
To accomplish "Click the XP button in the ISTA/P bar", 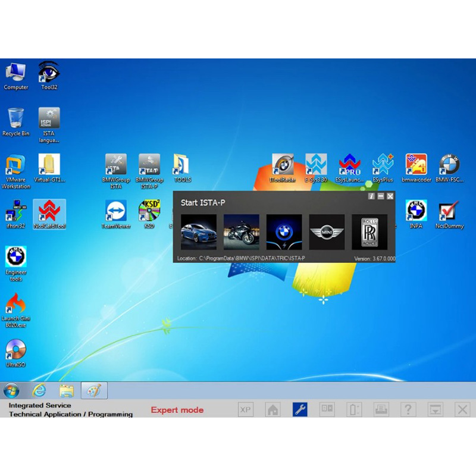I will (x=246, y=410).
